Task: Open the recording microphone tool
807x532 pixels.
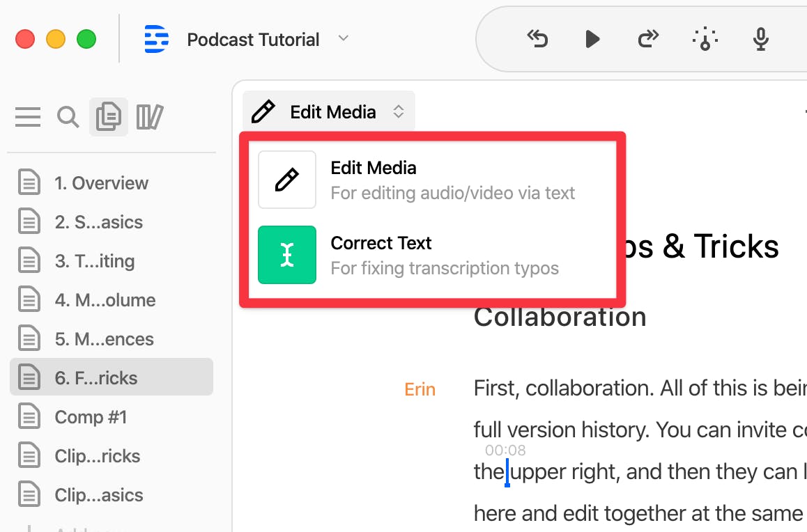Action: point(760,39)
